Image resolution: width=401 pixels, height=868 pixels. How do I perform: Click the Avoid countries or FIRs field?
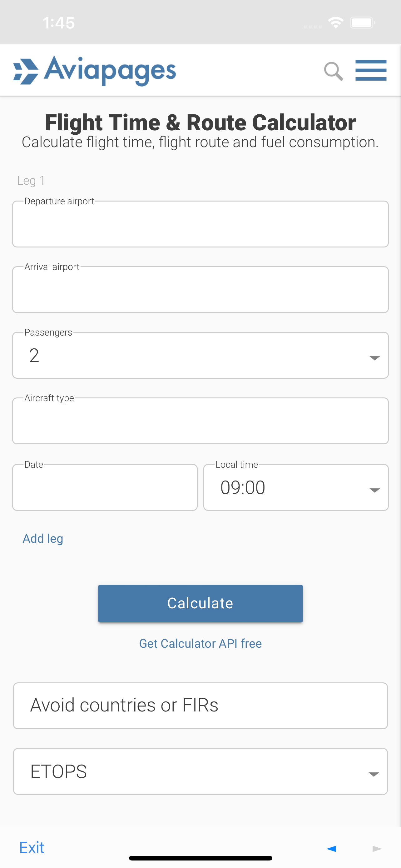[x=200, y=706]
